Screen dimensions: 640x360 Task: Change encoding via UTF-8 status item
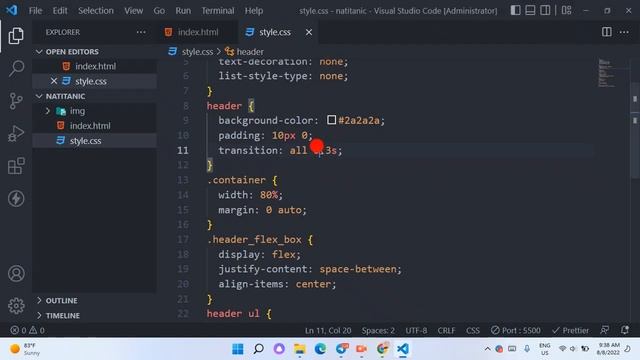point(416,330)
